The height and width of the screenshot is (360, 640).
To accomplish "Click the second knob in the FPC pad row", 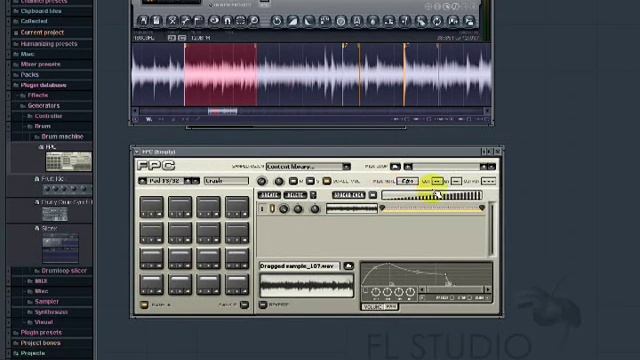I will pos(279,181).
